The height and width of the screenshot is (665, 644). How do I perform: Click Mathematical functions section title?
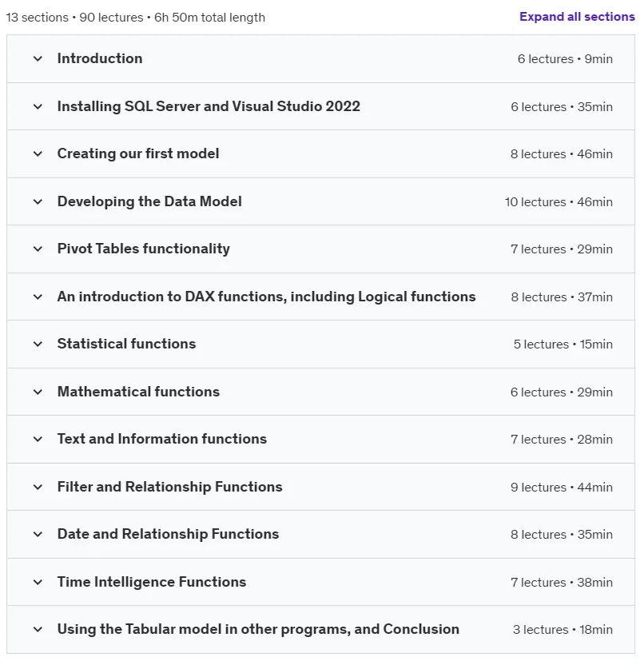click(138, 392)
